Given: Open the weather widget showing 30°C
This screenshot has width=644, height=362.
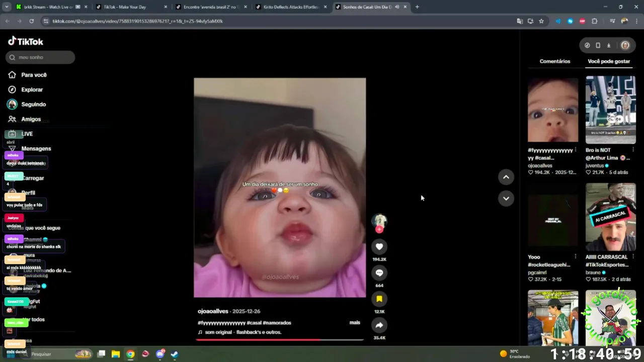Looking at the screenshot, I should 514,354.
